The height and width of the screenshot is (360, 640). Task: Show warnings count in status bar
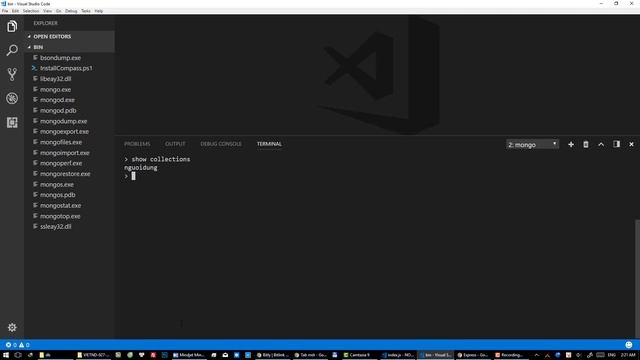(x=24, y=345)
